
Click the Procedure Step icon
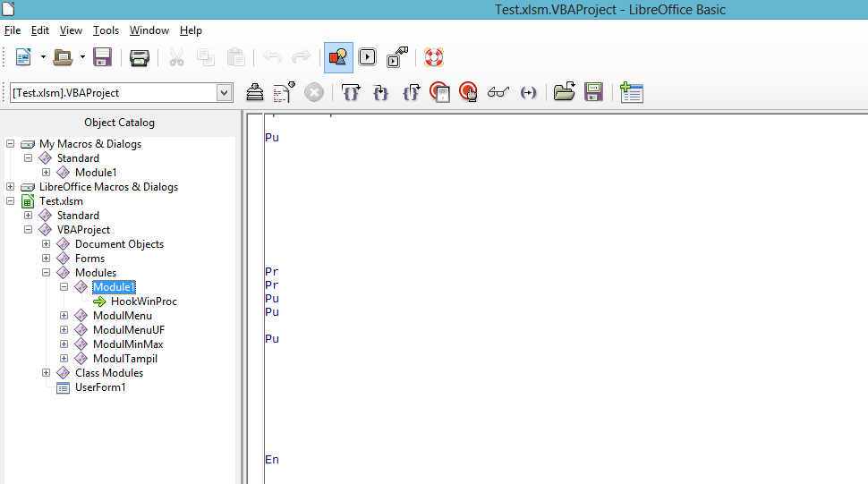click(351, 92)
